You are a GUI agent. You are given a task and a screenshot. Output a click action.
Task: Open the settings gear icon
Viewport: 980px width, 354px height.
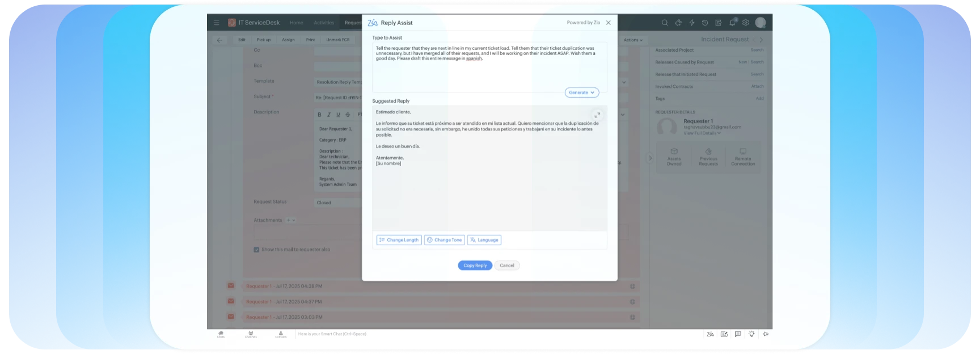746,23
